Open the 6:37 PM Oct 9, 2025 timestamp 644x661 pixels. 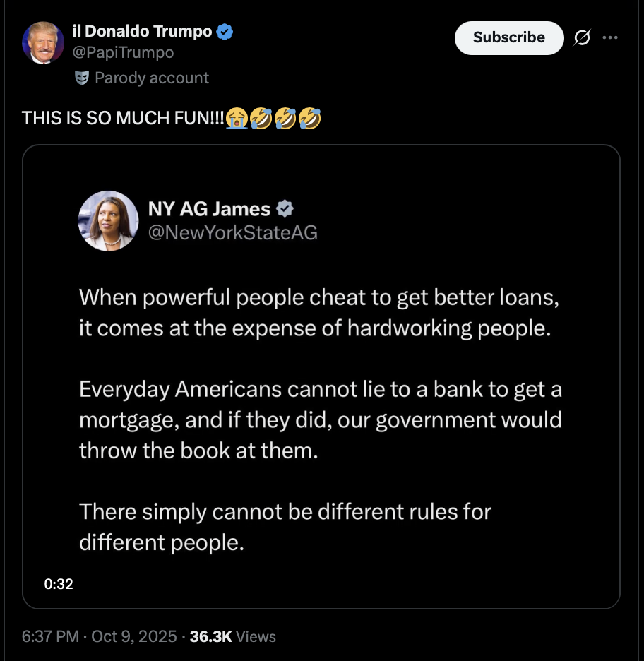pyautogui.click(x=99, y=636)
